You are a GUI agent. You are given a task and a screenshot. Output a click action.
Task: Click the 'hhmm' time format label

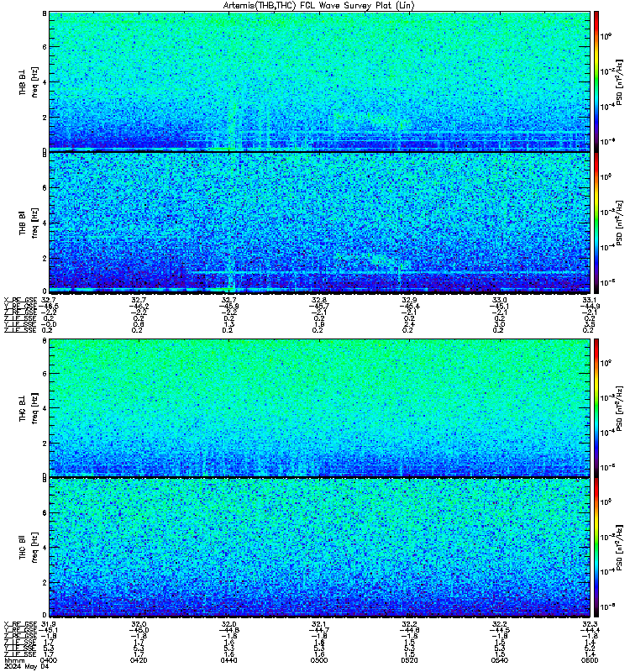click(13, 660)
